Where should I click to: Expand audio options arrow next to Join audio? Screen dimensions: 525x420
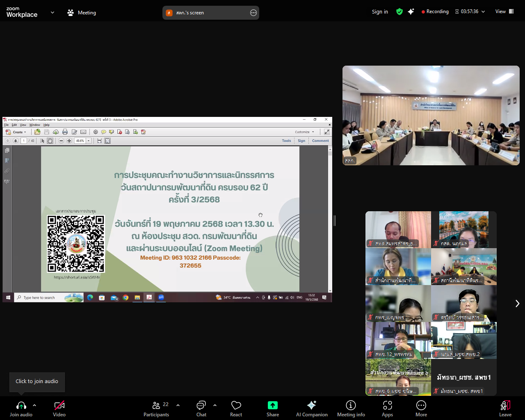(34, 405)
